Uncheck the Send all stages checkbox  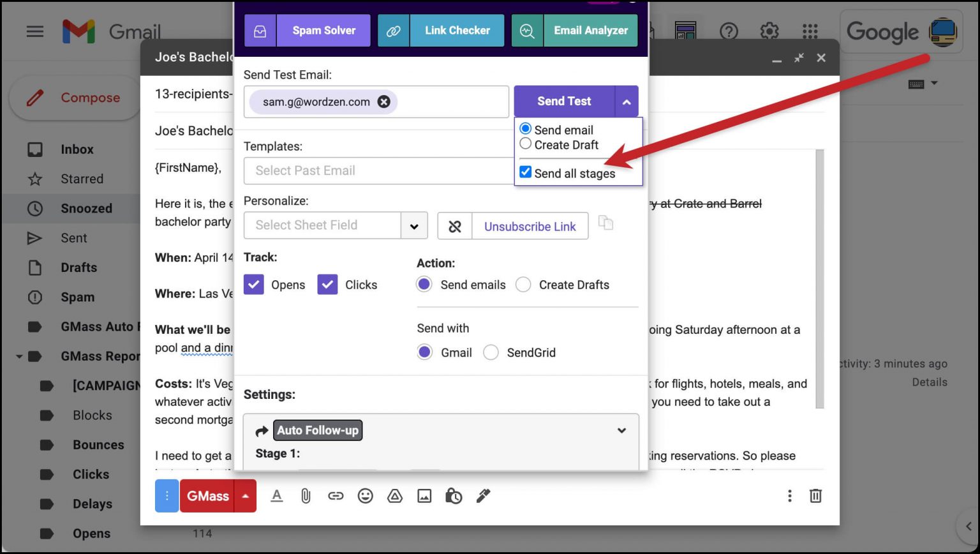pos(526,172)
